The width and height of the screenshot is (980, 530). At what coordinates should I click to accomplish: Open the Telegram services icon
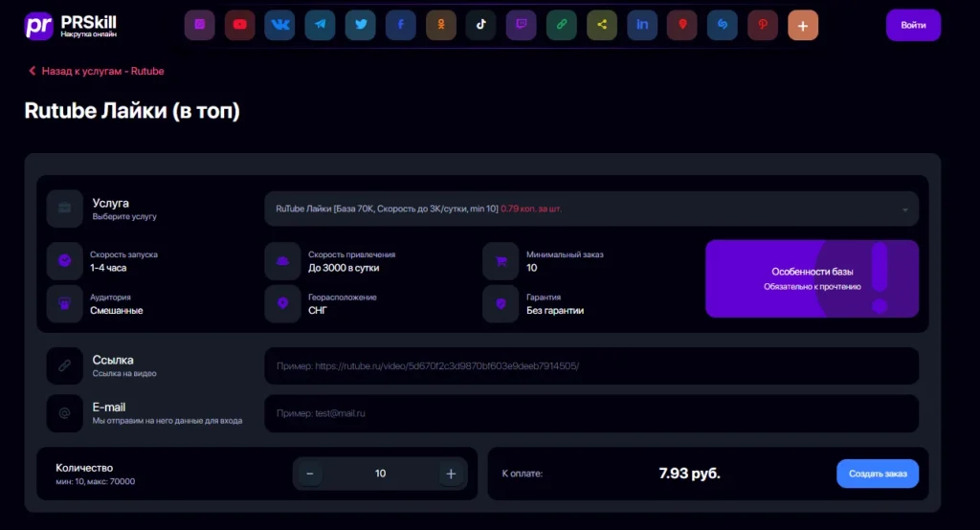[x=320, y=25]
